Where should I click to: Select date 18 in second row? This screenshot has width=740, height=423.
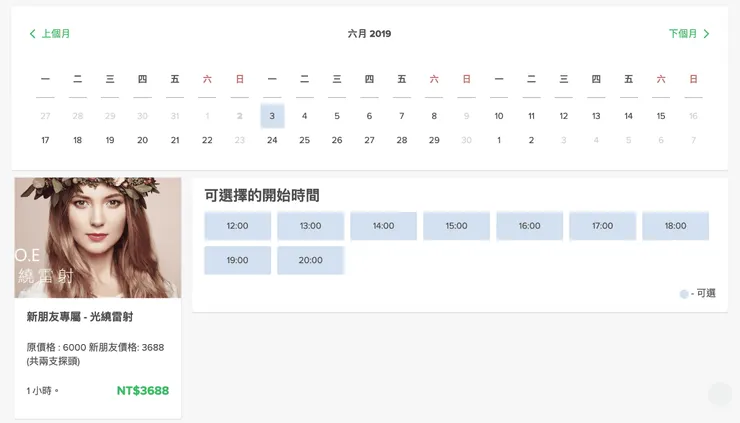(78, 140)
